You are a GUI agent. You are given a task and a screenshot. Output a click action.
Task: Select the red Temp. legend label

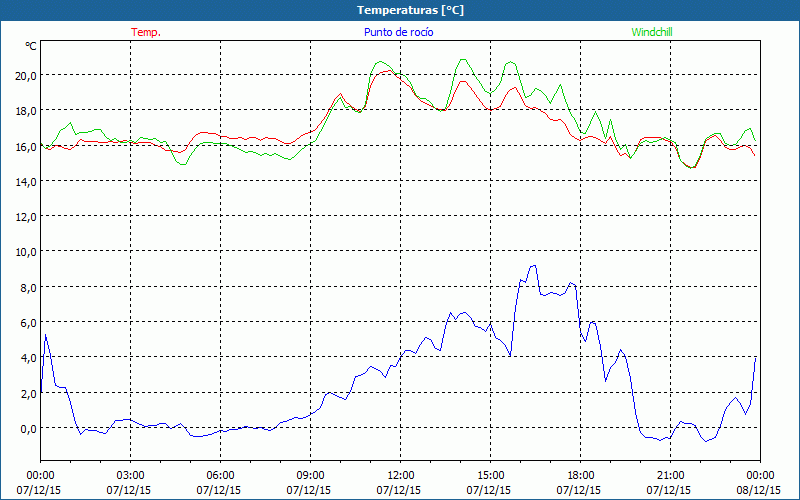[146, 32]
